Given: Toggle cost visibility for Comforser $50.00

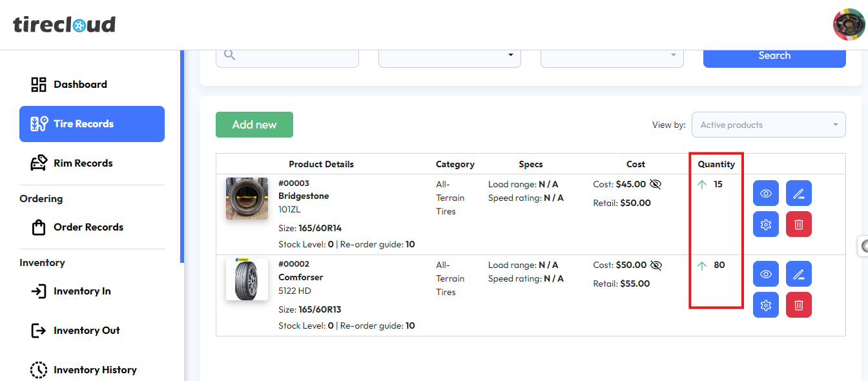Looking at the screenshot, I should coord(656,265).
